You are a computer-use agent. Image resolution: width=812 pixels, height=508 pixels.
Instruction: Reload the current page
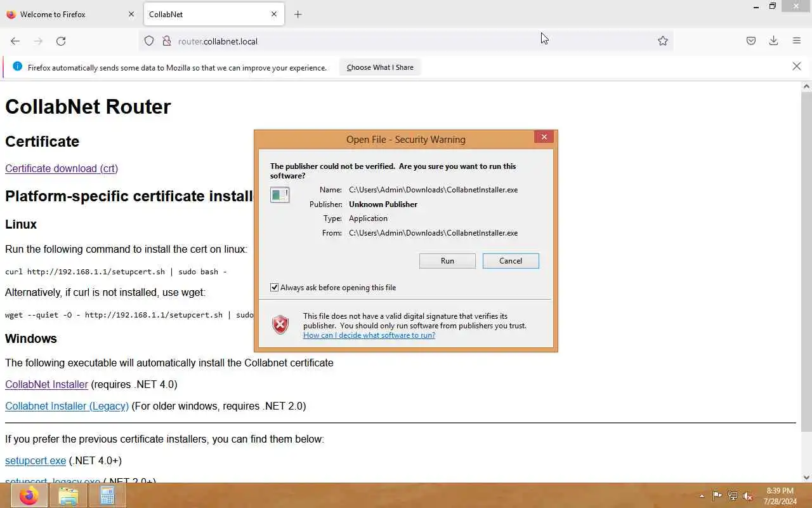(x=61, y=41)
